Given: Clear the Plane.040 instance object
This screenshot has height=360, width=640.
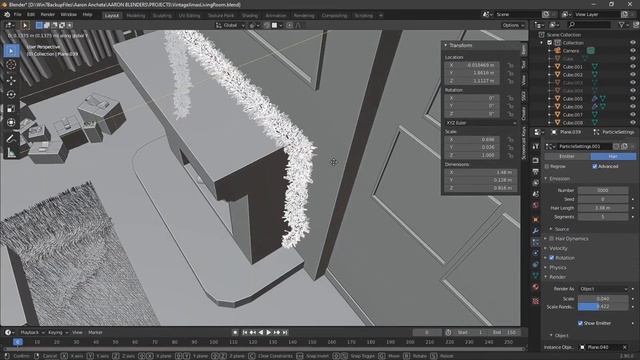Looking at the screenshot, I should [x=624, y=347].
